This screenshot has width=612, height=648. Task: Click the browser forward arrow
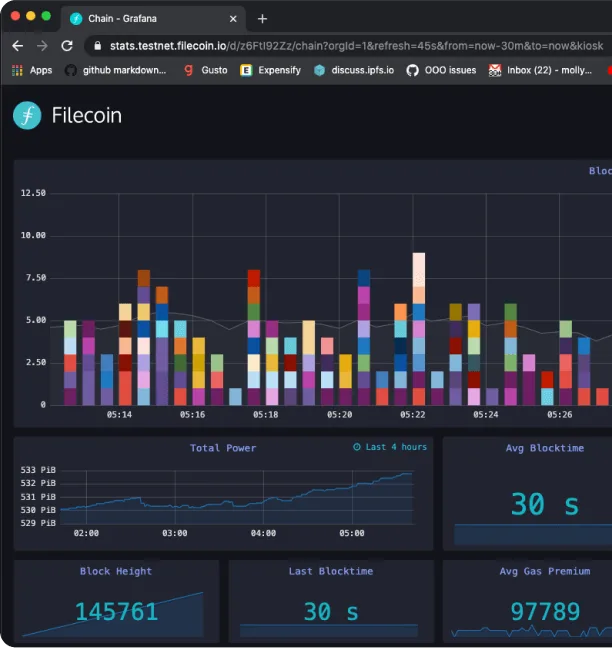pos(42,46)
